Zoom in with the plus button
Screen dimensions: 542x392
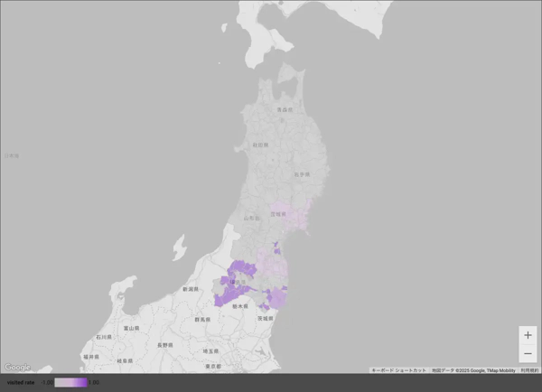(528, 335)
